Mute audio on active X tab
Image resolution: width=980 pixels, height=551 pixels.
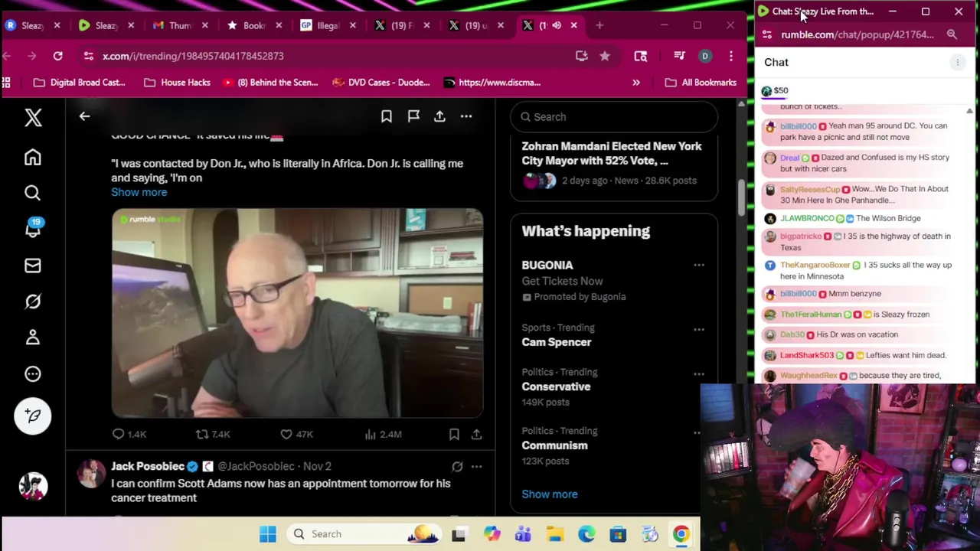557,25
